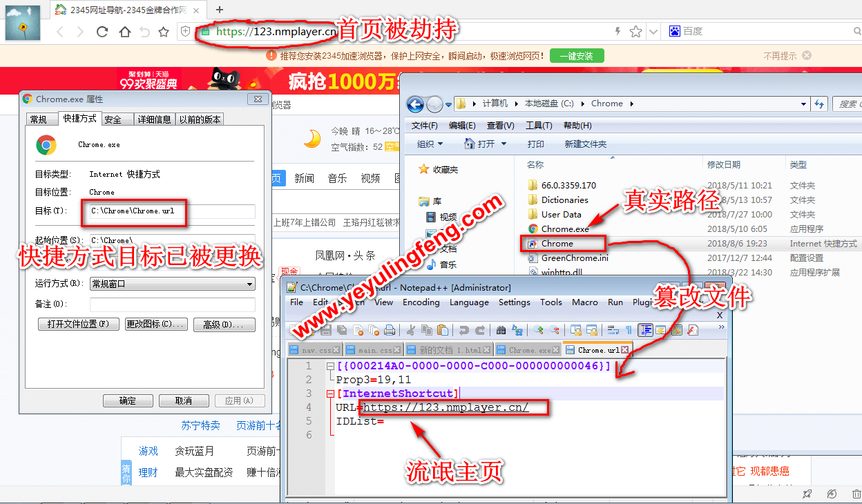Click the browser Home icon

124,32
